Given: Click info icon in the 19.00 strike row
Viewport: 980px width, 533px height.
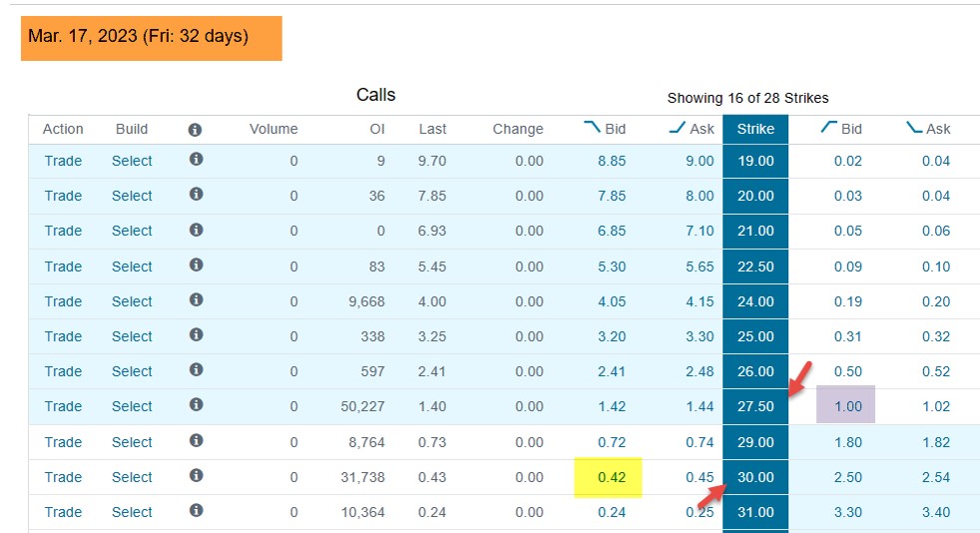Looking at the screenshot, I should [x=196, y=160].
